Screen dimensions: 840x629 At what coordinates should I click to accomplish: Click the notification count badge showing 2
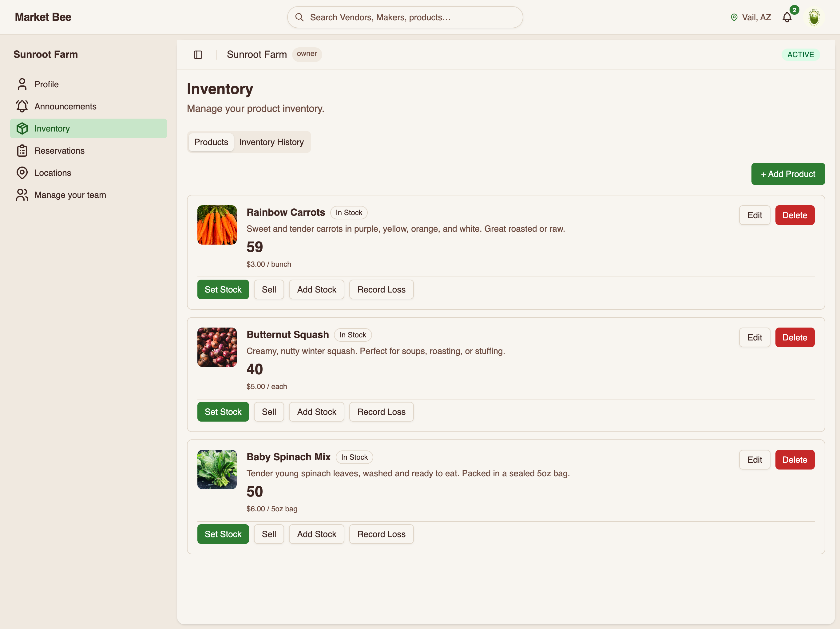point(794,10)
